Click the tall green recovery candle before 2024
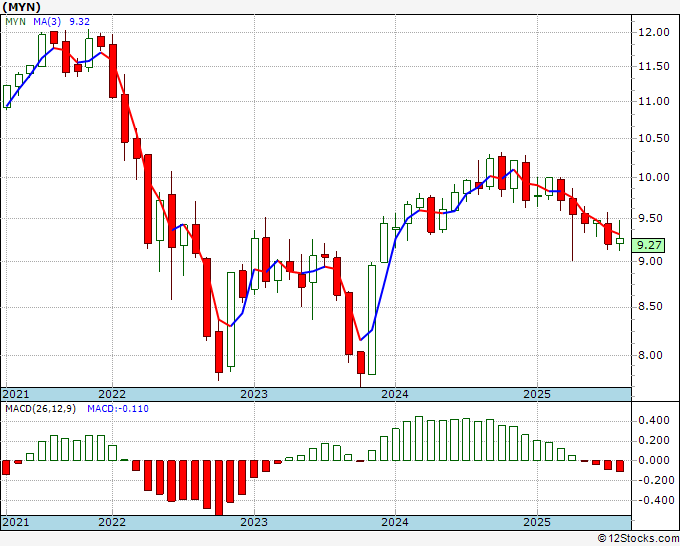The height and width of the screenshot is (546, 680). coord(372,320)
